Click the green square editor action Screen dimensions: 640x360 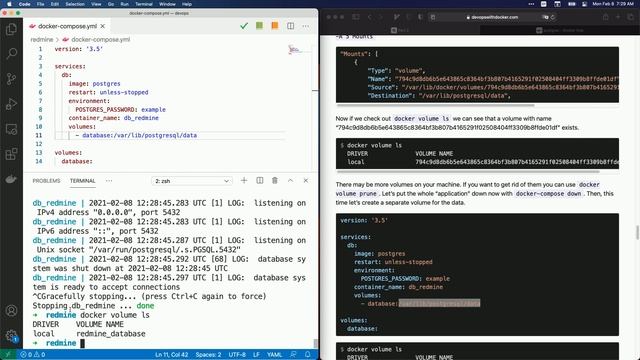259,26
